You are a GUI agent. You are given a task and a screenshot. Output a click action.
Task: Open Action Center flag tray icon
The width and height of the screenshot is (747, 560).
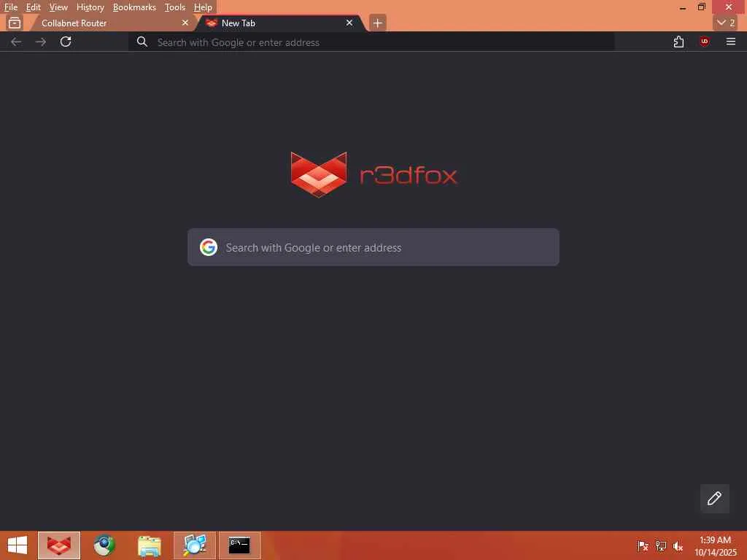[643, 545]
